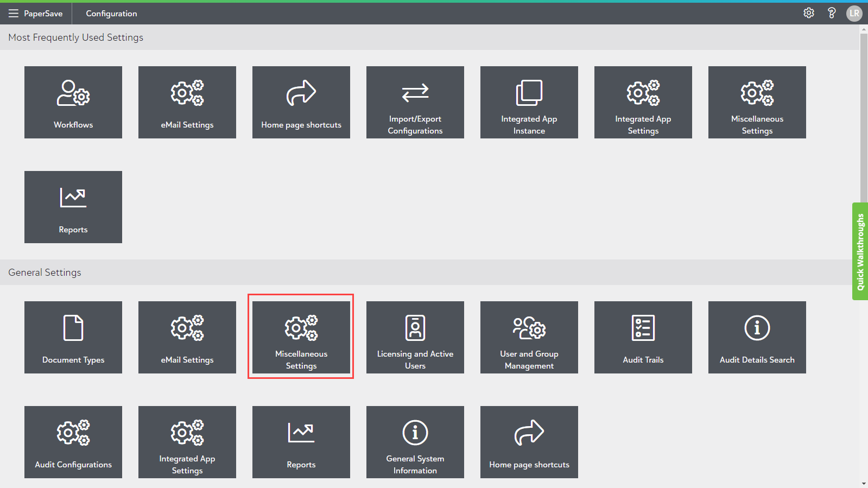Open User and Group Management tile

[x=529, y=337]
